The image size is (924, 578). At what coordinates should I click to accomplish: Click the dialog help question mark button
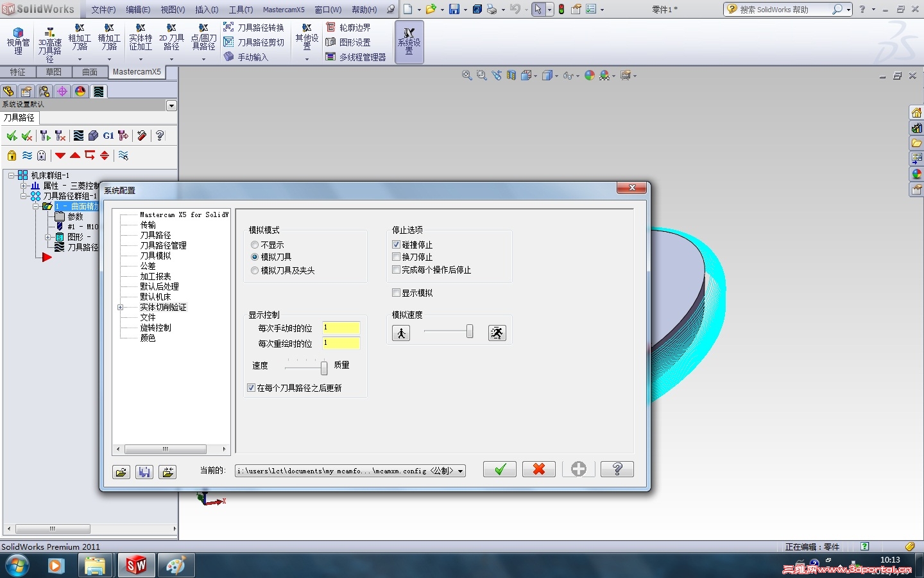click(x=617, y=469)
